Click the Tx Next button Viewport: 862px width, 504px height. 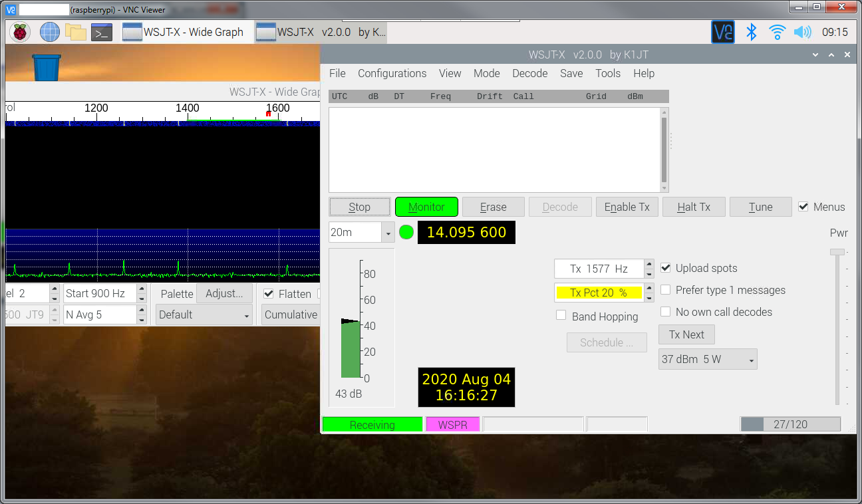(x=686, y=334)
